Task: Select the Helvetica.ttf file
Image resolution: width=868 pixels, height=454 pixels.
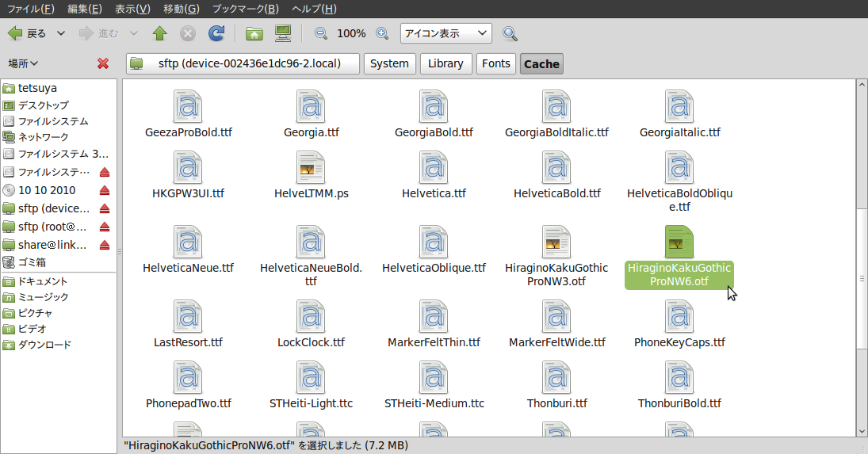Action: [434, 175]
